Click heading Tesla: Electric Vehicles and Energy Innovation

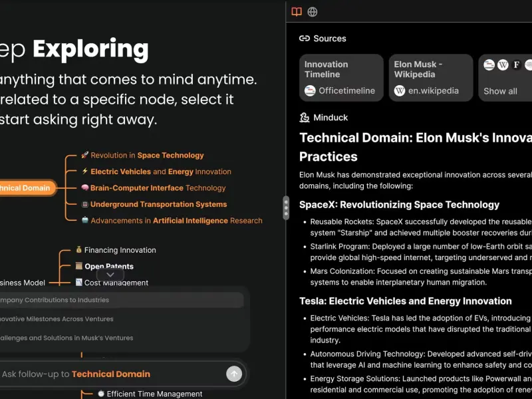406,301
